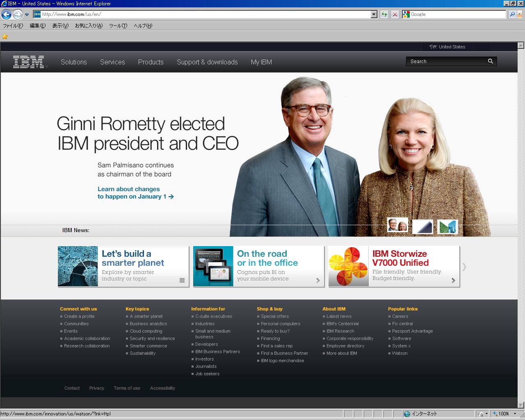The height and width of the screenshot is (420, 525).
Task: Click the IBM site Search field
Action: pyautogui.click(x=446, y=62)
